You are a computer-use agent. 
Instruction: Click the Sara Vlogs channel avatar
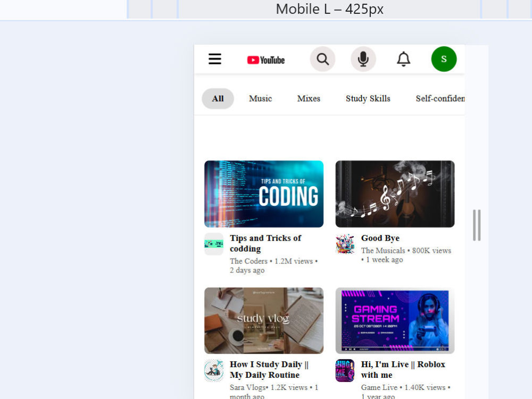click(x=214, y=370)
